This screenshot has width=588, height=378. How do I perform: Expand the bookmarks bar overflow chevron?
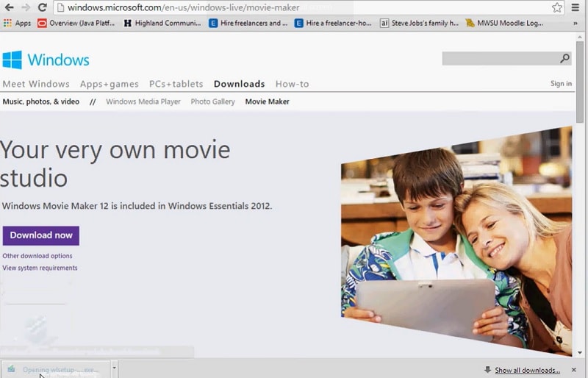pyautogui.click(x=576, y=24)
